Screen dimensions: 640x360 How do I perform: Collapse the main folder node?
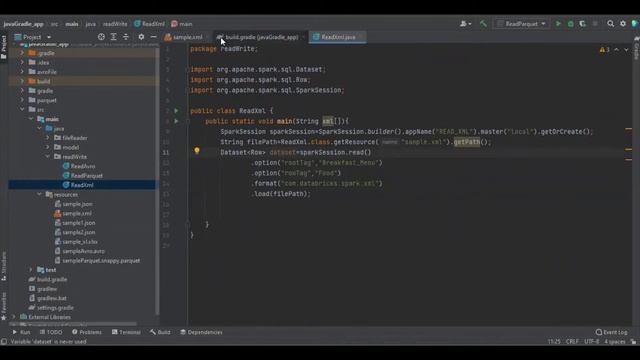tap(31, 119)
